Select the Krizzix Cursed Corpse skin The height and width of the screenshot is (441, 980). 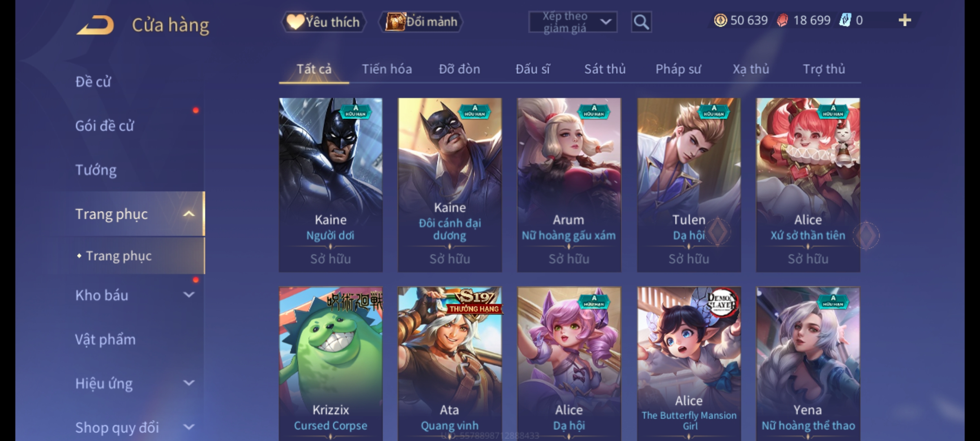pyautogui.click(x=331, y=363)
